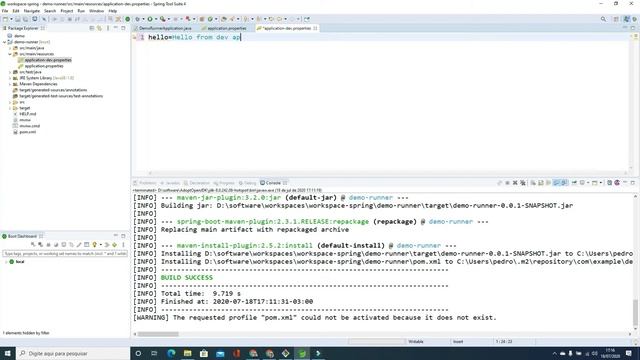Click the Windows taskbar search box
The height and width of the screenshot is (360, 640).
(73, 353)
